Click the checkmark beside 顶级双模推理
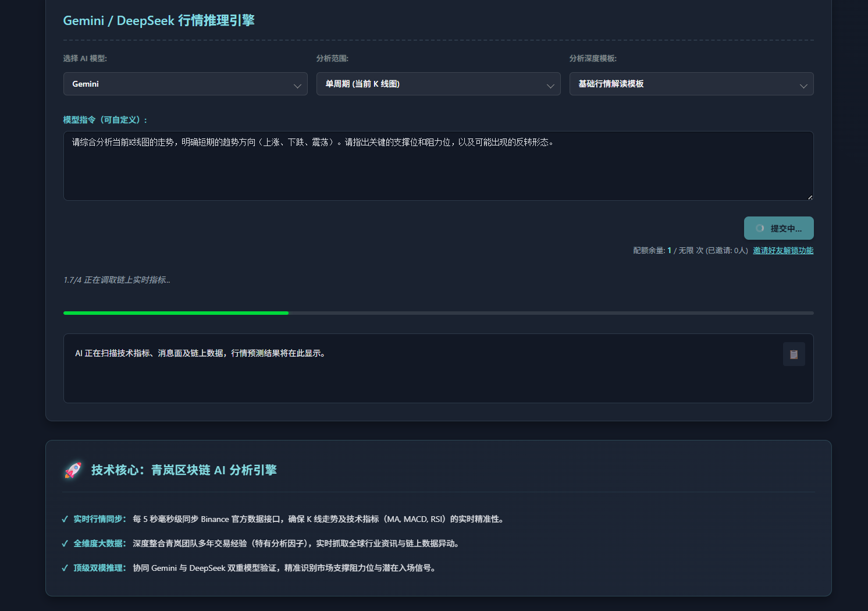The width and height of the screenshot is (868, 611). [65, 568]
